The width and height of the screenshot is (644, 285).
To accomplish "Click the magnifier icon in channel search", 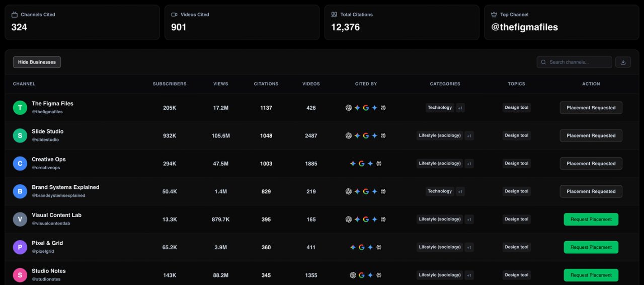I will pyautogui.click(x=543, y=62).
